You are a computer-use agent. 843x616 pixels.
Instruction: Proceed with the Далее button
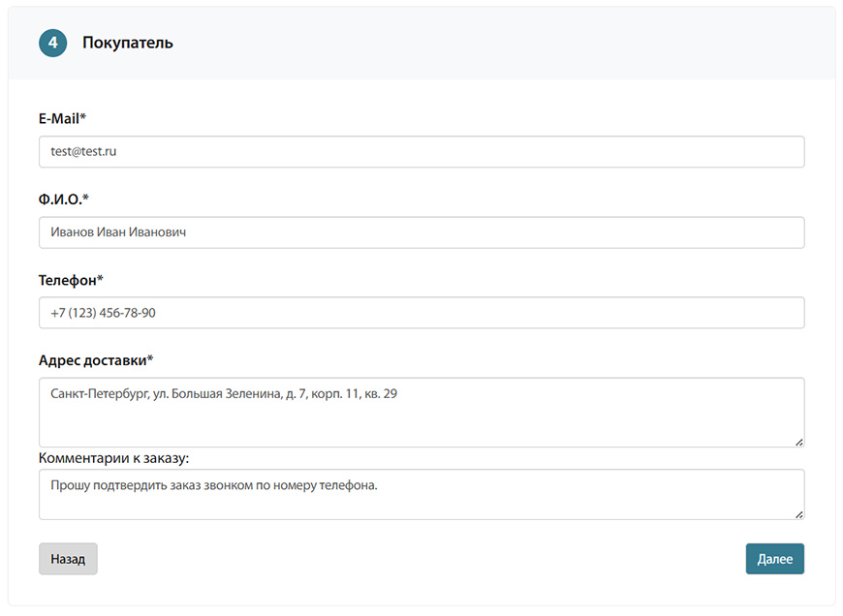(775, 559)
